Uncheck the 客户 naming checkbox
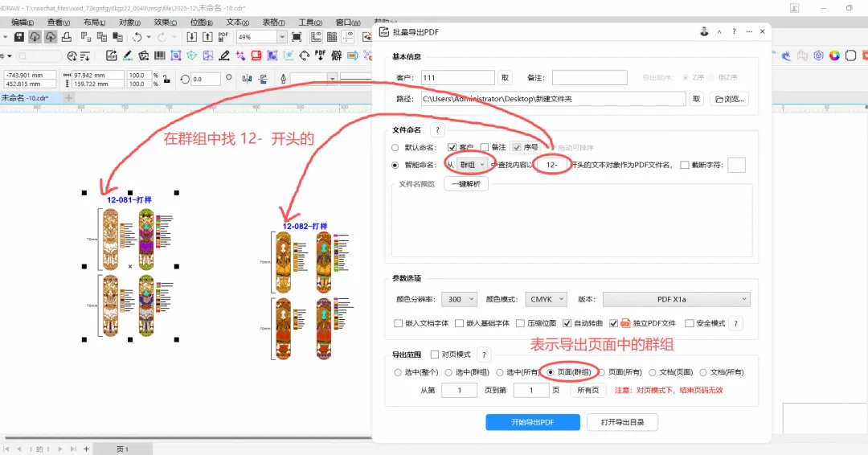868x455 pixels. pos(452,147)
